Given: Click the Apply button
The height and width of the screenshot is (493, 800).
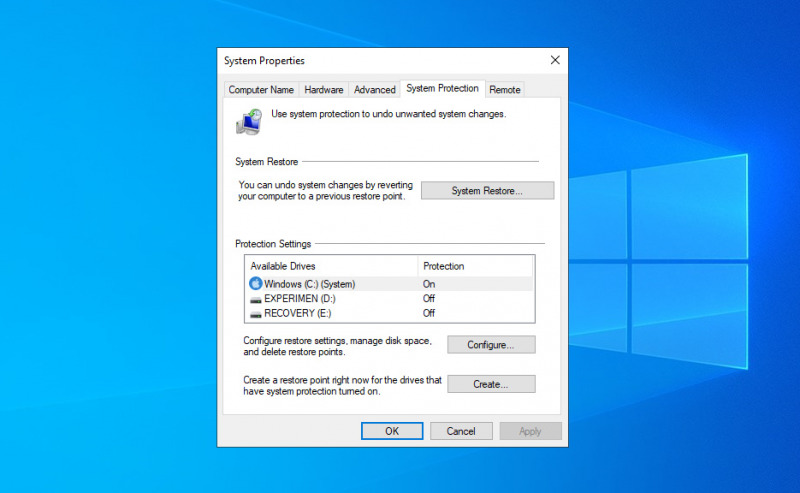Looking at the screenshot, I should 530,431.
